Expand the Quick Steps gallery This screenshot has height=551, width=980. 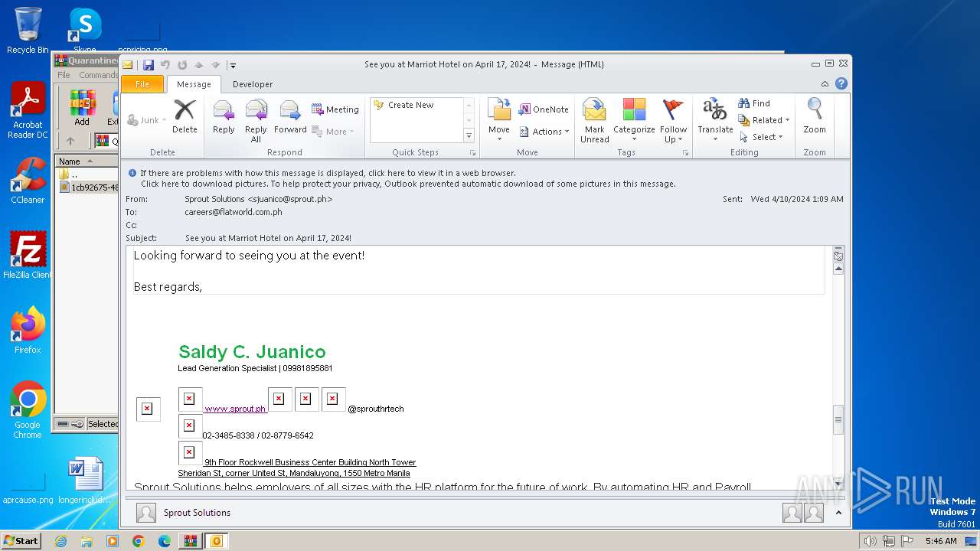click(469, 136)
